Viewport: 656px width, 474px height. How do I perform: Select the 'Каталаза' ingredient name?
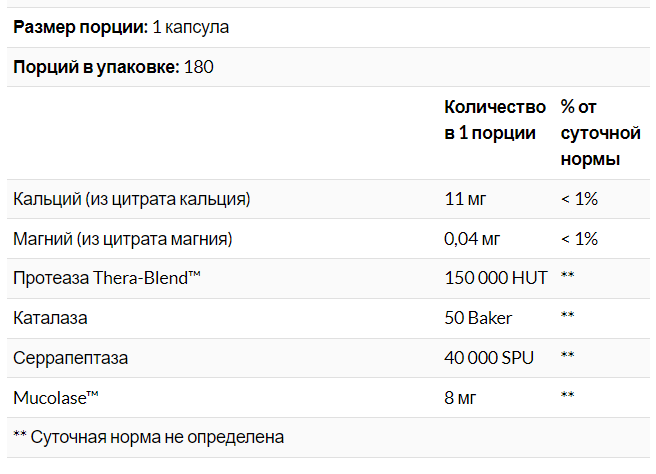50,318
